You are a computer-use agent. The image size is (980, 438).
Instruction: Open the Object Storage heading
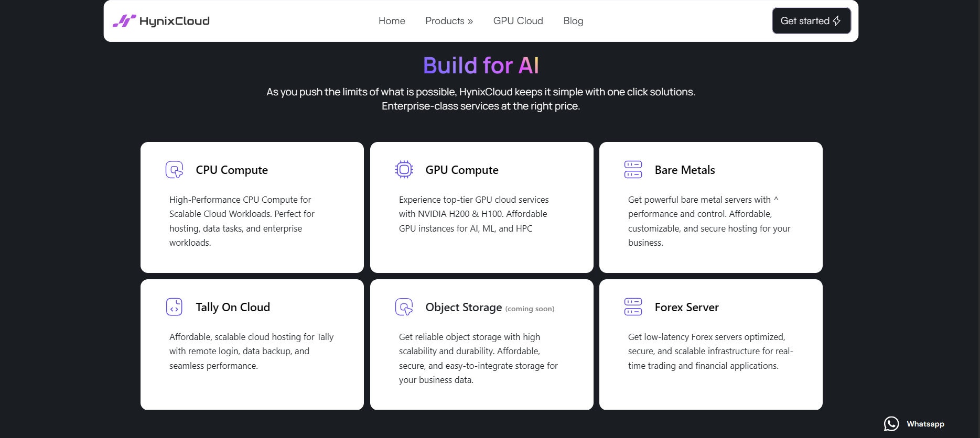tap(464, 307)
